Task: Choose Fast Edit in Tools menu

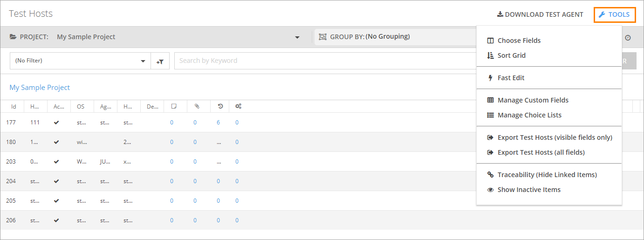Action: pos(511,78)
